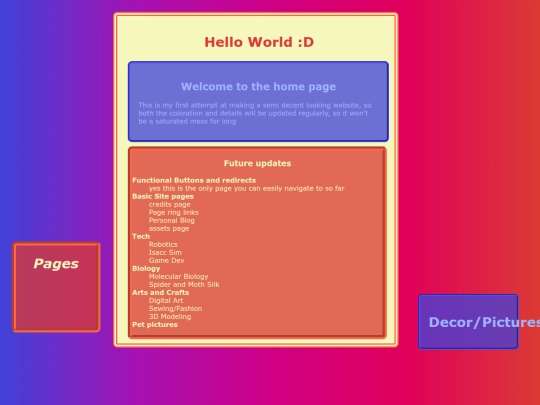Viewport: 540px width, 405px height.
Task: Open the Decor/Pictures box
Action: (468, 322)
